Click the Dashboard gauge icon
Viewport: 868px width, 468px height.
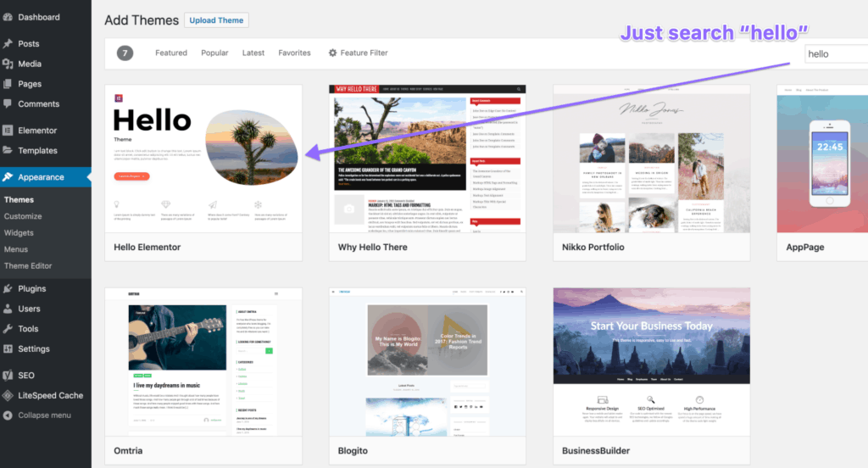click(x=8, y=17)
